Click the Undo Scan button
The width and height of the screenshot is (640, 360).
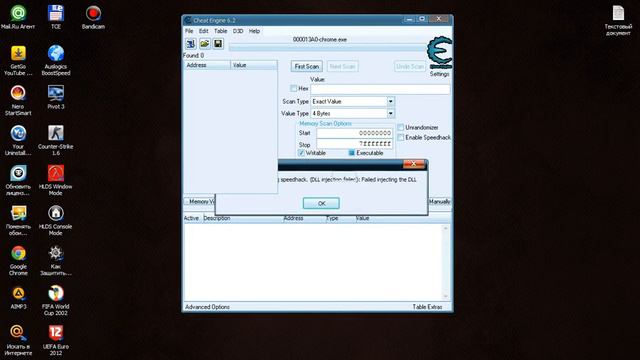click(x=410, y=66)
